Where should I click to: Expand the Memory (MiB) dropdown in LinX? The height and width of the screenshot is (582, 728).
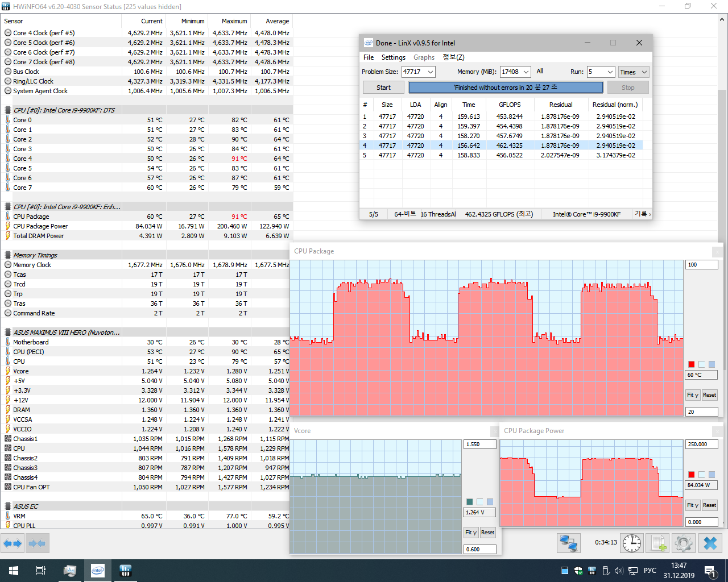pyautogui.click(x=526, y=72)
